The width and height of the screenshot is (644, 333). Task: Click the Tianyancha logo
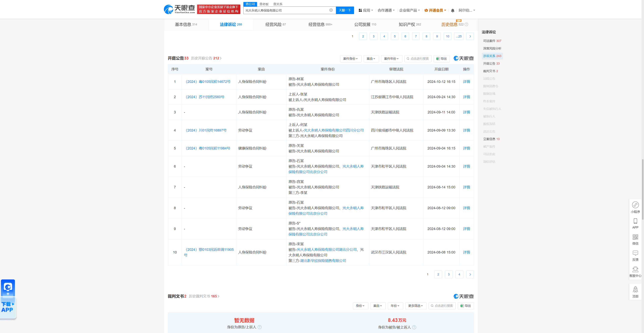(179, 9)
